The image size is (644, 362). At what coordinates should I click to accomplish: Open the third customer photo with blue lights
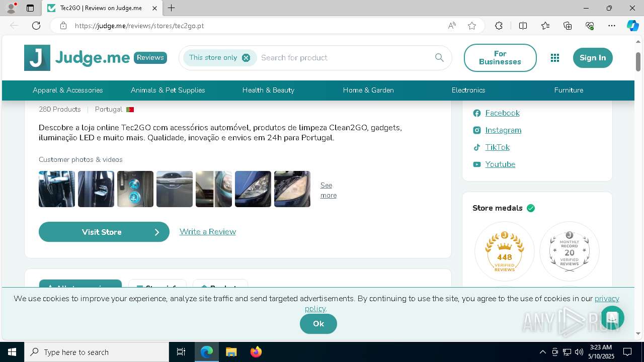(x=135, y=189)
